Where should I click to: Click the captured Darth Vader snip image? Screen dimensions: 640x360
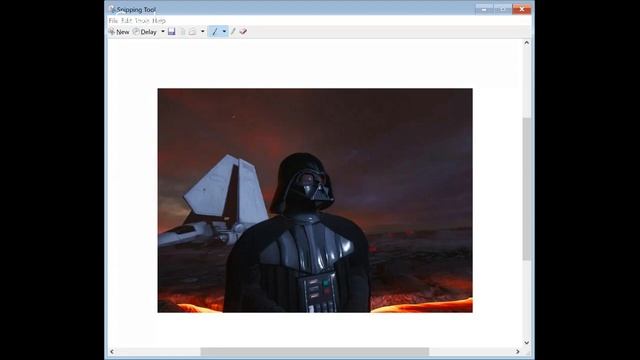(315, 200)
